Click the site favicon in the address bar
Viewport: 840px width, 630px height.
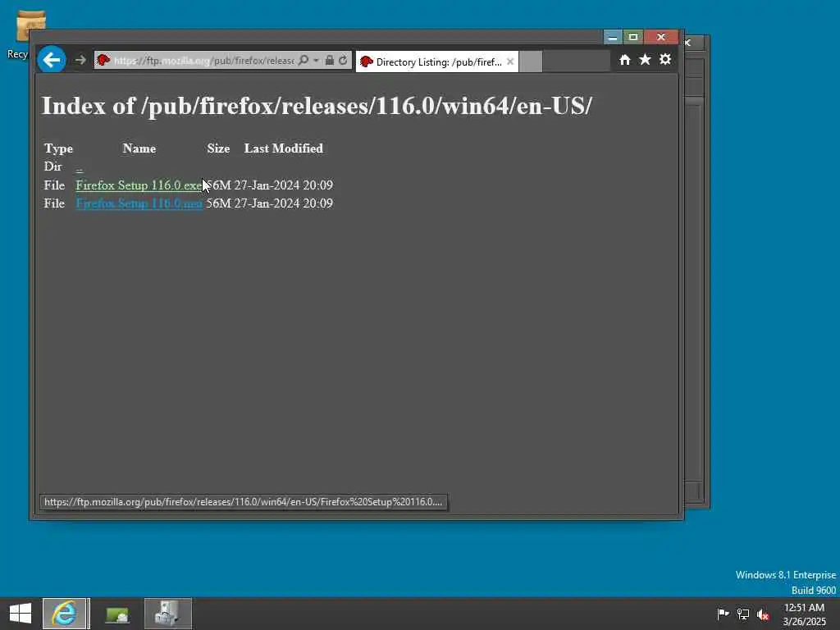point(103,60)
